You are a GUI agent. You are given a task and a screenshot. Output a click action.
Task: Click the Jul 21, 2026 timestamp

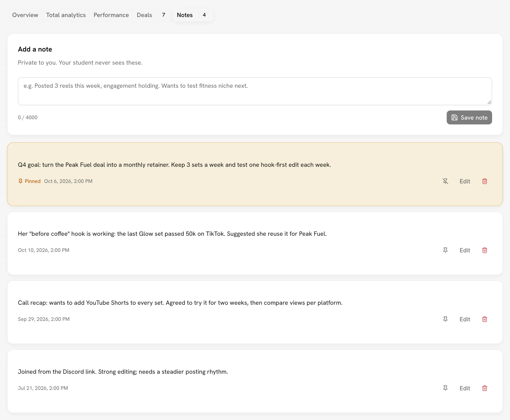[x=43, y=388]
